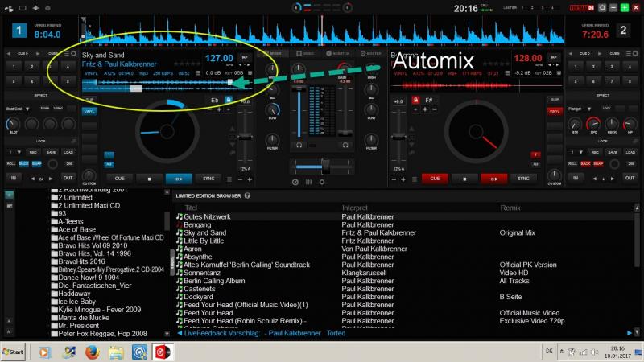Open deck 1 track info menu icon
Viewport: 644px width, 362px height.
click(198, 73)
